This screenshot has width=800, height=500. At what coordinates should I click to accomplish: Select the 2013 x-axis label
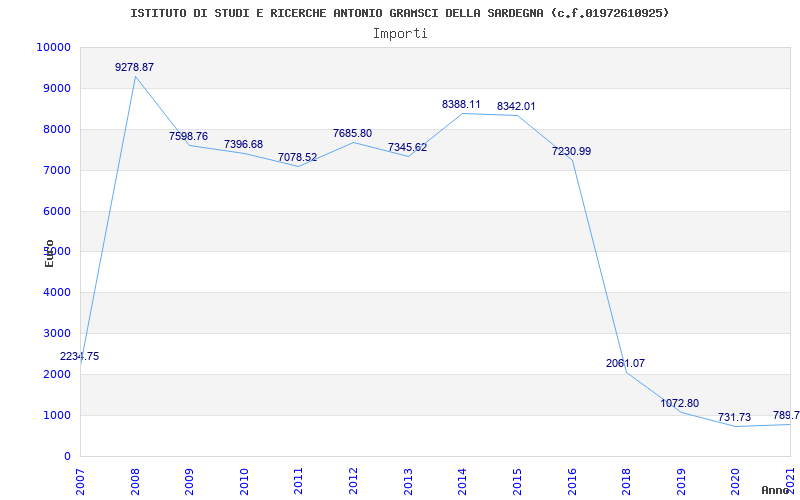coord(408,481)
